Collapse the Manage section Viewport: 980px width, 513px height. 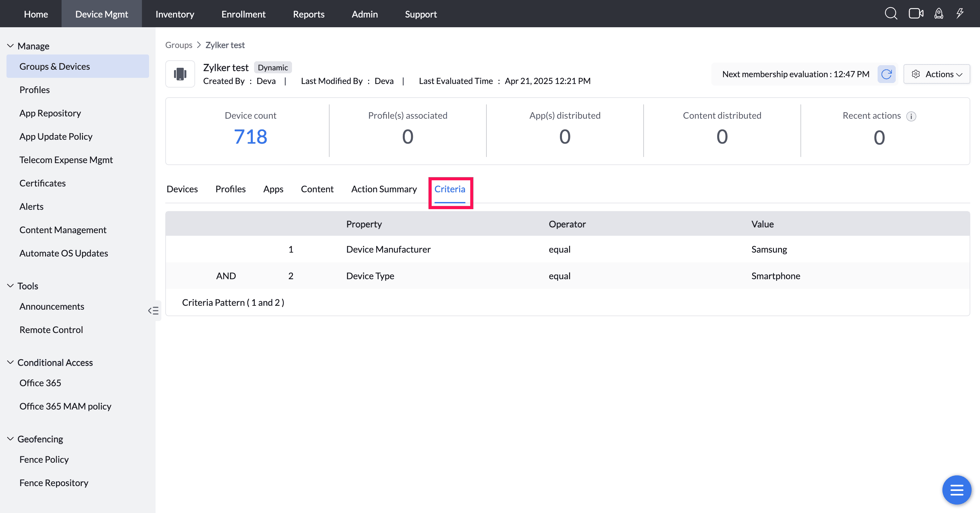(x=11, y=46)
